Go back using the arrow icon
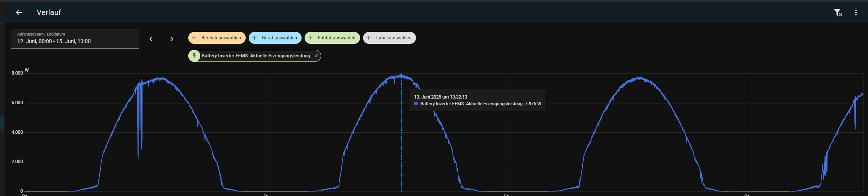 19,12
